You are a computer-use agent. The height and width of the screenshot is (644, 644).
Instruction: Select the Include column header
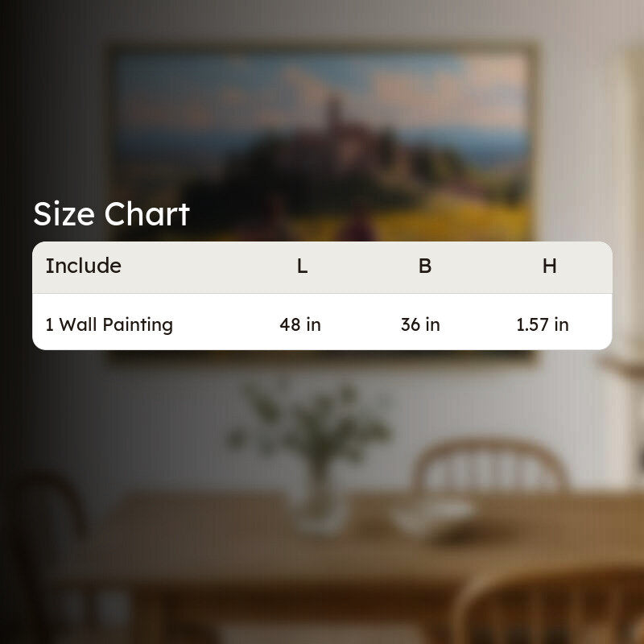pos(84,266)
